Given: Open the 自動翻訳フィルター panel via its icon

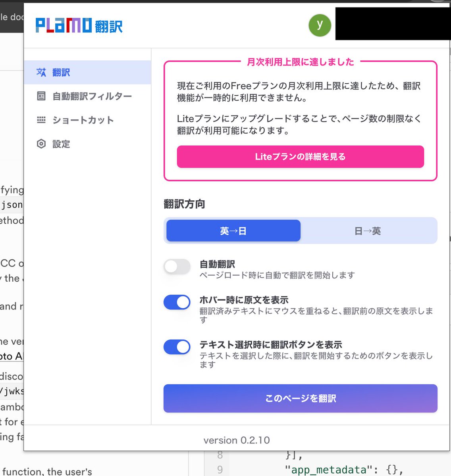Looking at the screenshot, I should (41, 96).
